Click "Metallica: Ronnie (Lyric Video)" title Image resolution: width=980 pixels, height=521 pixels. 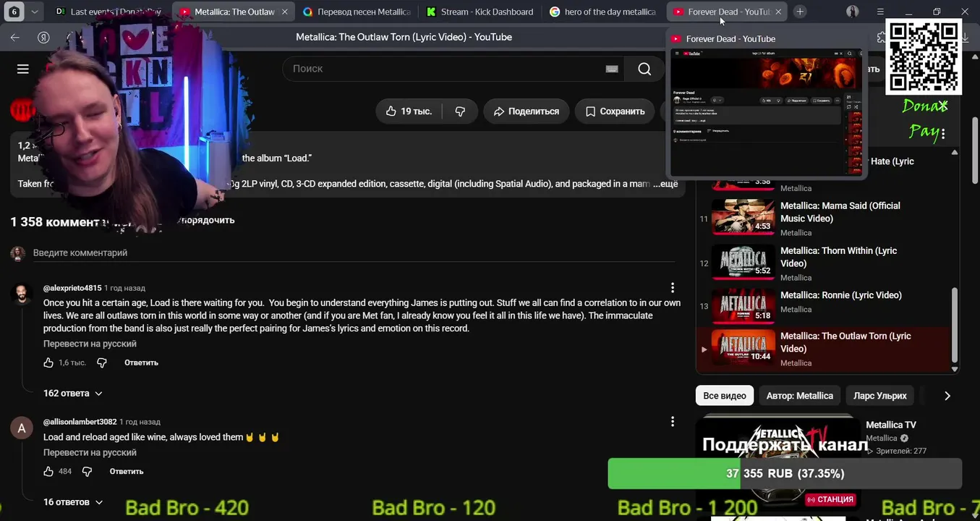point(841,295)
